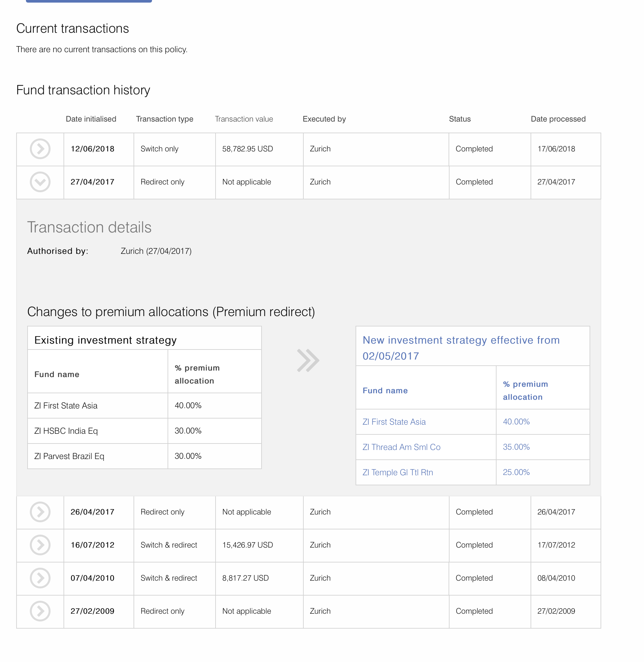Screen dimensions: 644x662
Task: Click the Transaction value column header
Action: 244,119
